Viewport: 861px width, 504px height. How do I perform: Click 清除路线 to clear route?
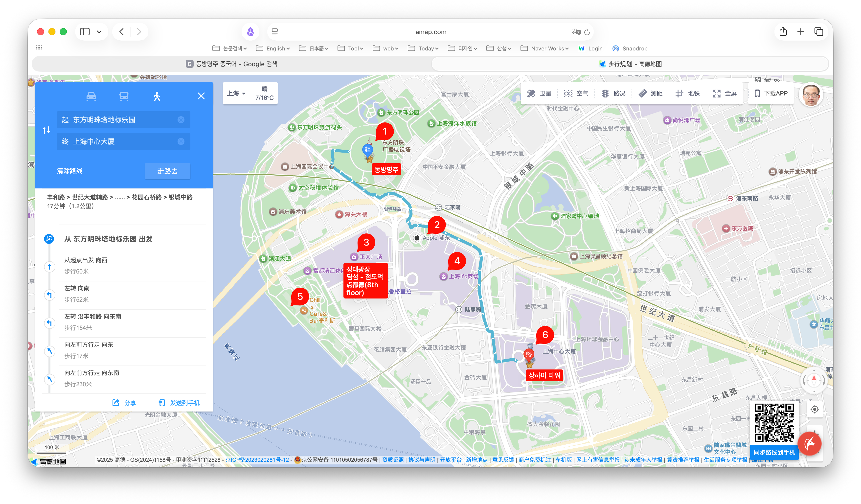70,171
